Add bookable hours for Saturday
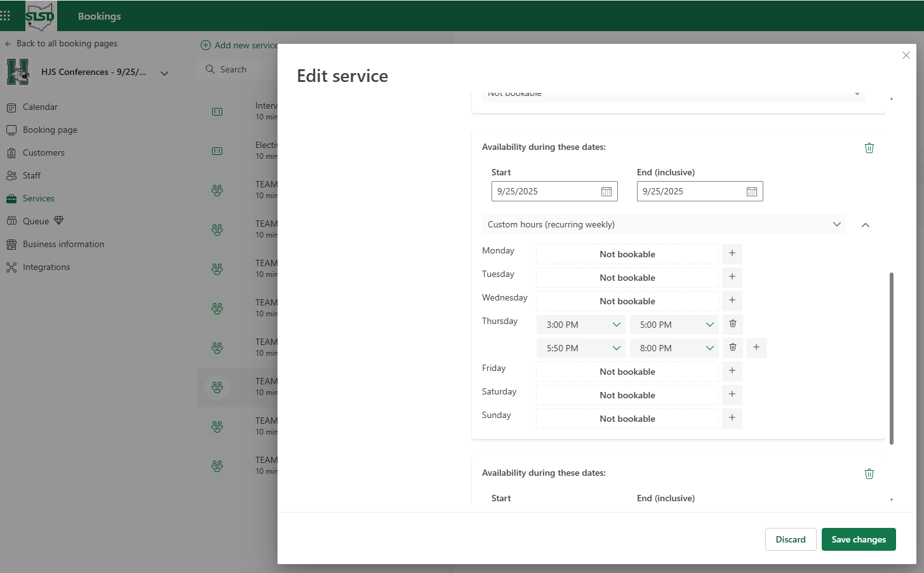Viewport: 924px width, 573px height. (732, 394)
